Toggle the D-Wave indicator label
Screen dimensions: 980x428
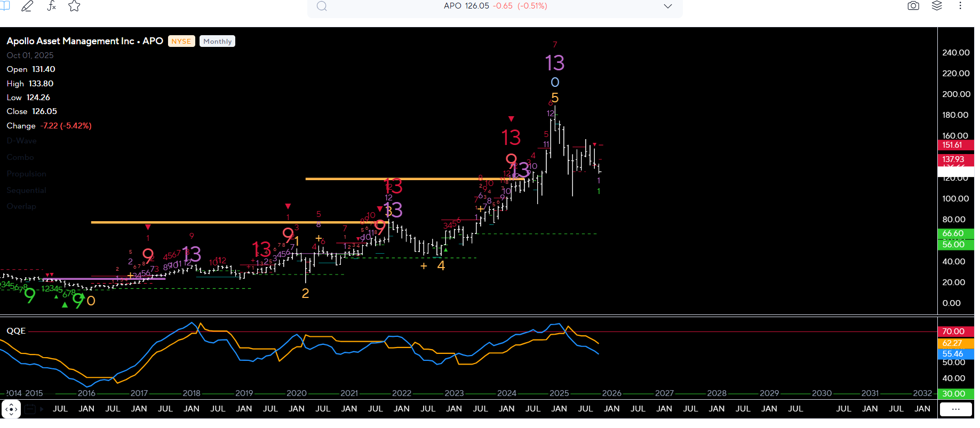[22, 141]
